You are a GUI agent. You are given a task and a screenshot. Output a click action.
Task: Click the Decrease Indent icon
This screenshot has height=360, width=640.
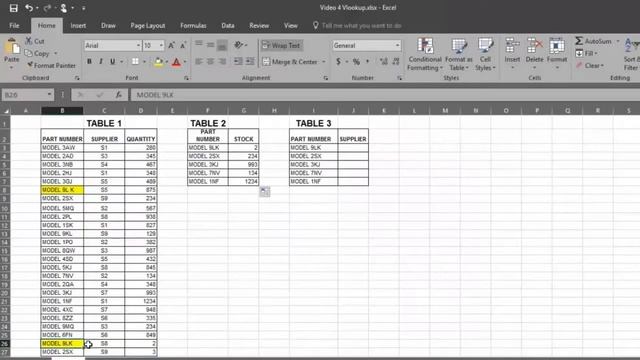(x=238, y=62)
